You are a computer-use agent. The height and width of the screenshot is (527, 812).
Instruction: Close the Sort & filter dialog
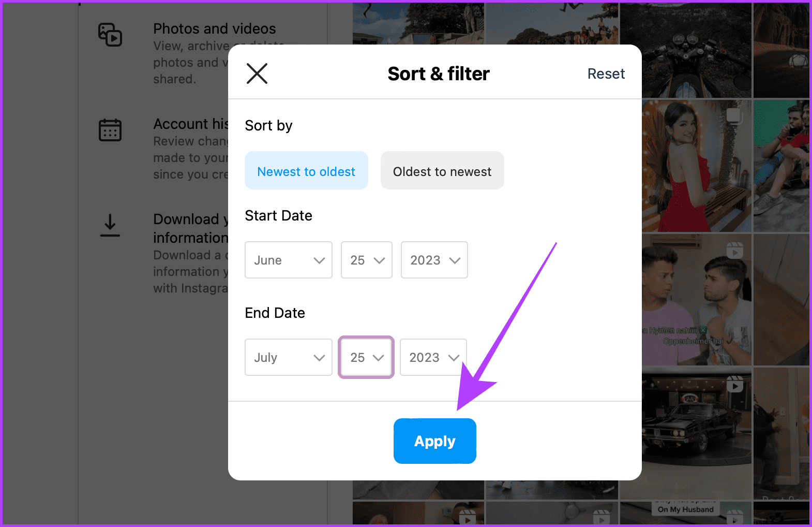(257, 74)
